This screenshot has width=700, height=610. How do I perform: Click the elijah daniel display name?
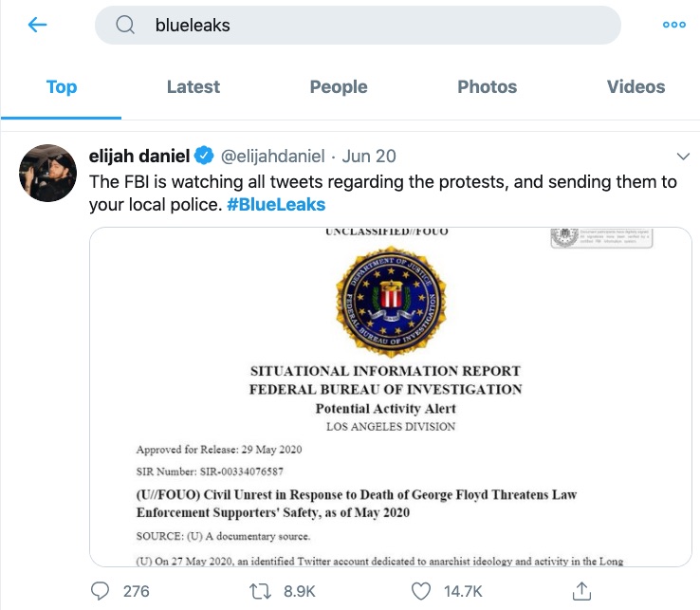[138, 156]
